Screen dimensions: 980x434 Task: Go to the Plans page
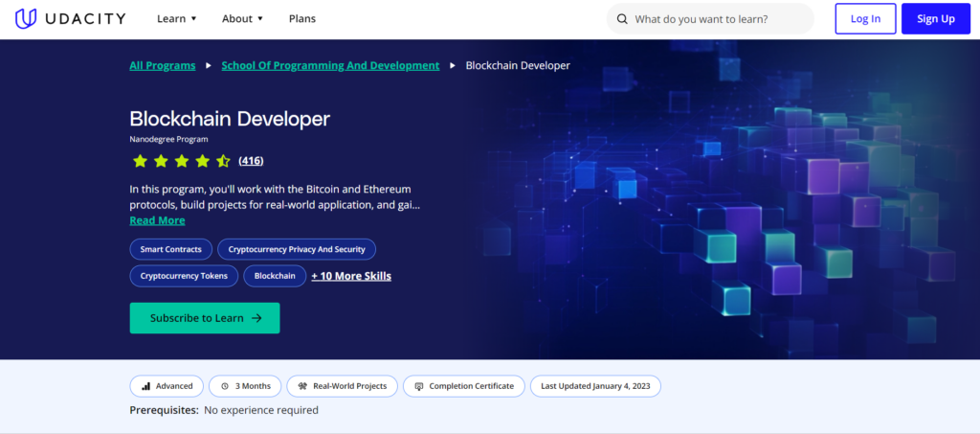pyautogui.click(x=302, y=19)
